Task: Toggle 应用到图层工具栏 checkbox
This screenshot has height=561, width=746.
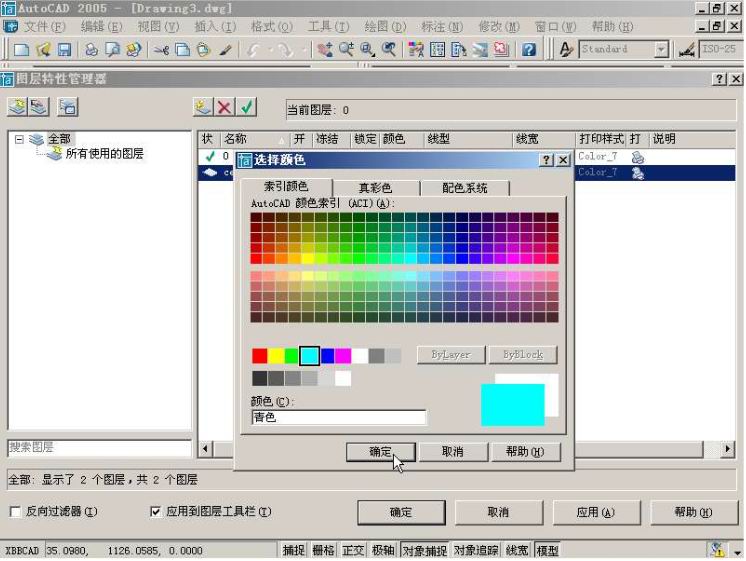Action: tap(155, 512)
